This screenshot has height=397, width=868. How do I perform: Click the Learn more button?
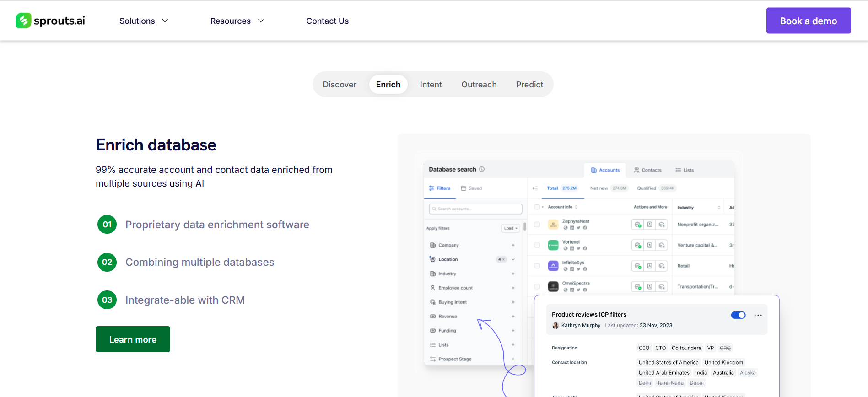133,339
